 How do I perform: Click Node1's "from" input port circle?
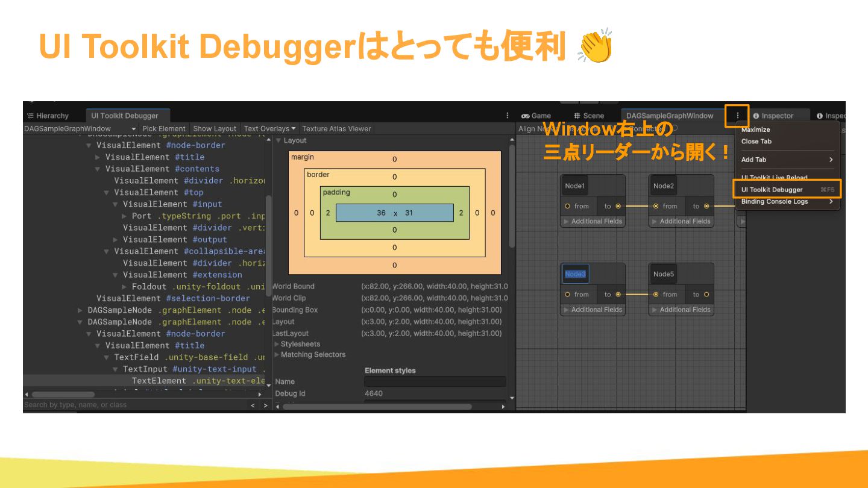(x=567, y=206)
